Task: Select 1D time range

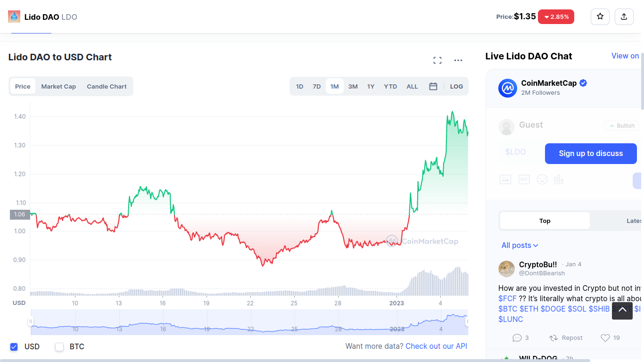Action: point(299,86)
